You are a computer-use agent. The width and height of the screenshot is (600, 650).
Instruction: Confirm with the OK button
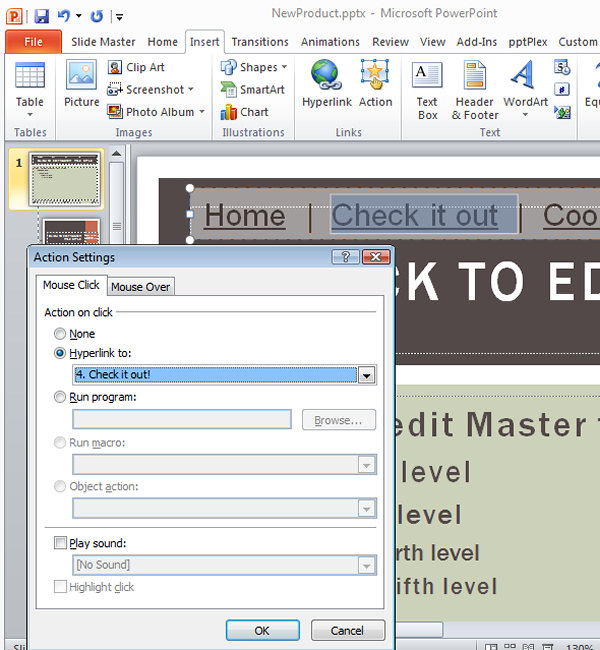pos(262,631)
